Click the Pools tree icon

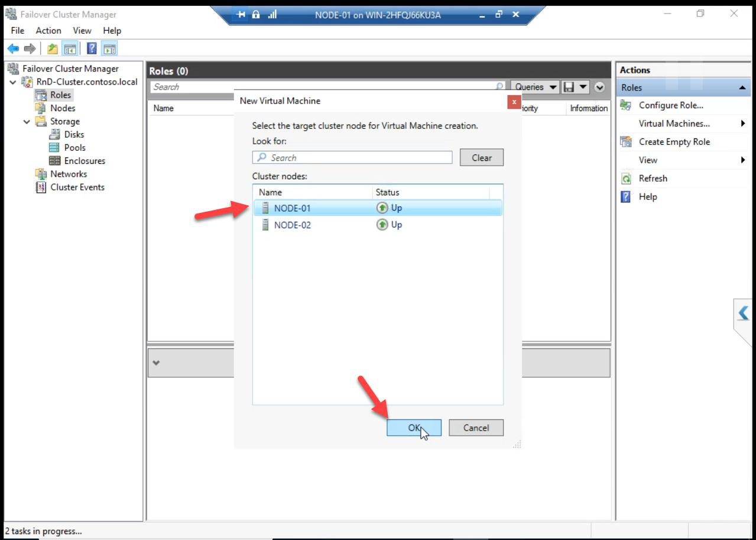[x=55, y=147]
